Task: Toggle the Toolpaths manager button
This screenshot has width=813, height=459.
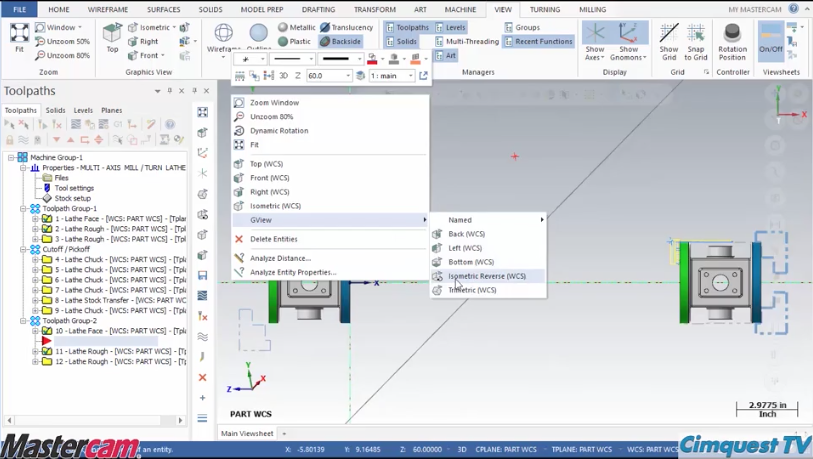Action: pyautogui.click(x=407, y=27)
